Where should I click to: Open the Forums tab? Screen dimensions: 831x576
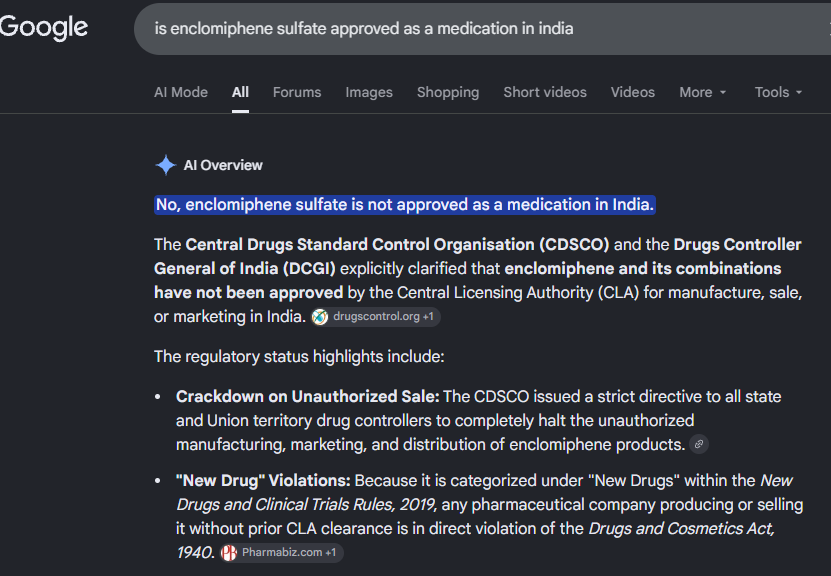tap(297, 92)
